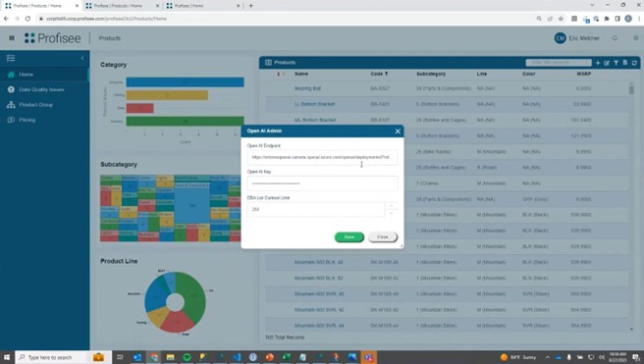Sort by the Name column header
Viewport: 644px width, 364px height.
point(301,74)
